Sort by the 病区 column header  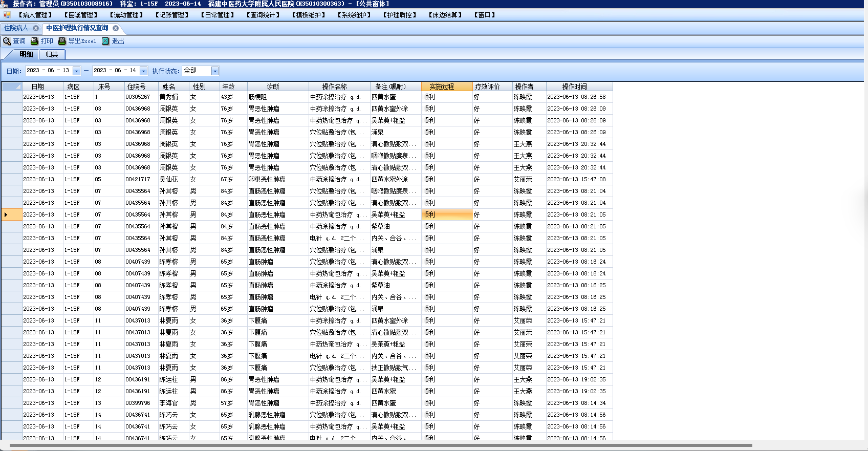coord(78,87)
